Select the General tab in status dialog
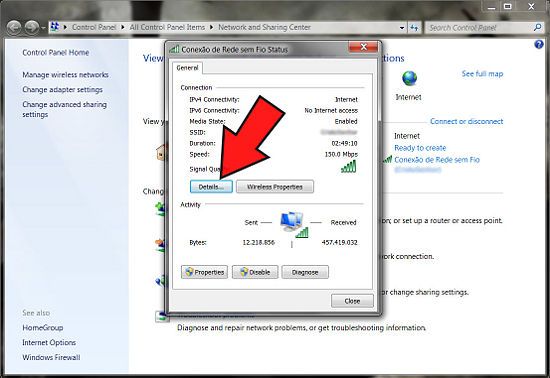550x378 pixels. click(x=187, y=68)
